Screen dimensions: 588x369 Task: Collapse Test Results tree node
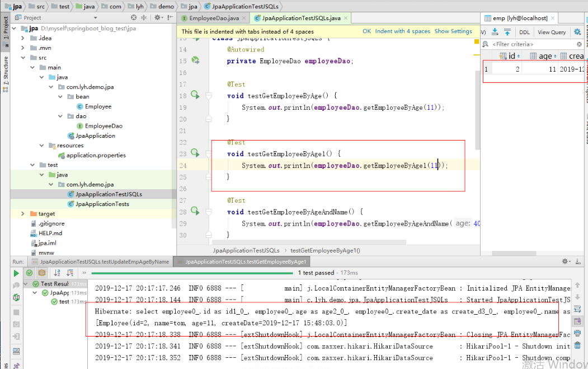tap(26, 284)
